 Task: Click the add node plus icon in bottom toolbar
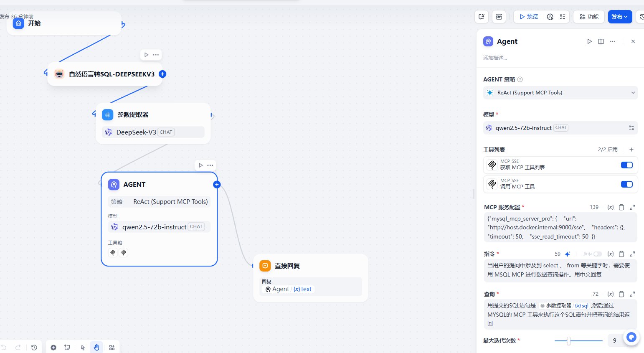point(53,348)
